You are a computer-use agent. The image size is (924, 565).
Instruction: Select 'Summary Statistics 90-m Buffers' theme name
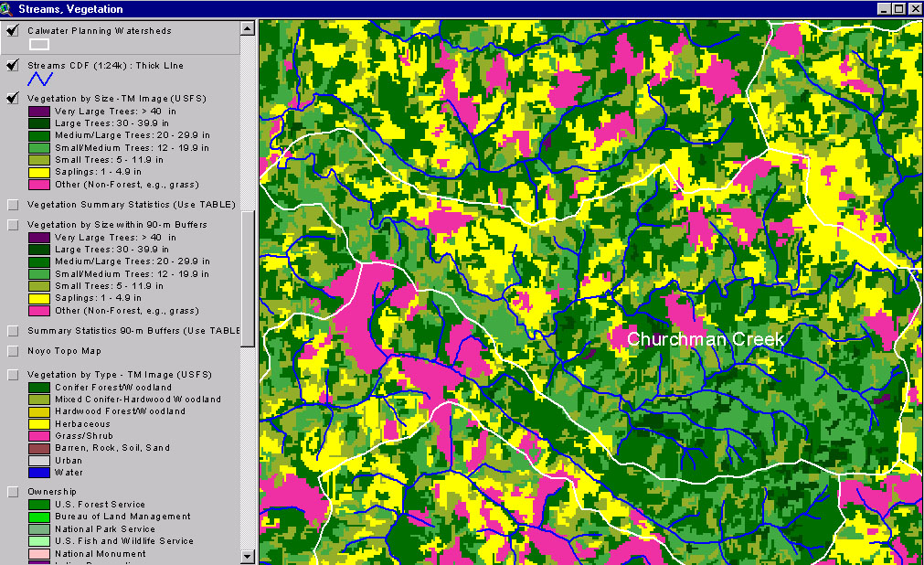coord(133,331)
